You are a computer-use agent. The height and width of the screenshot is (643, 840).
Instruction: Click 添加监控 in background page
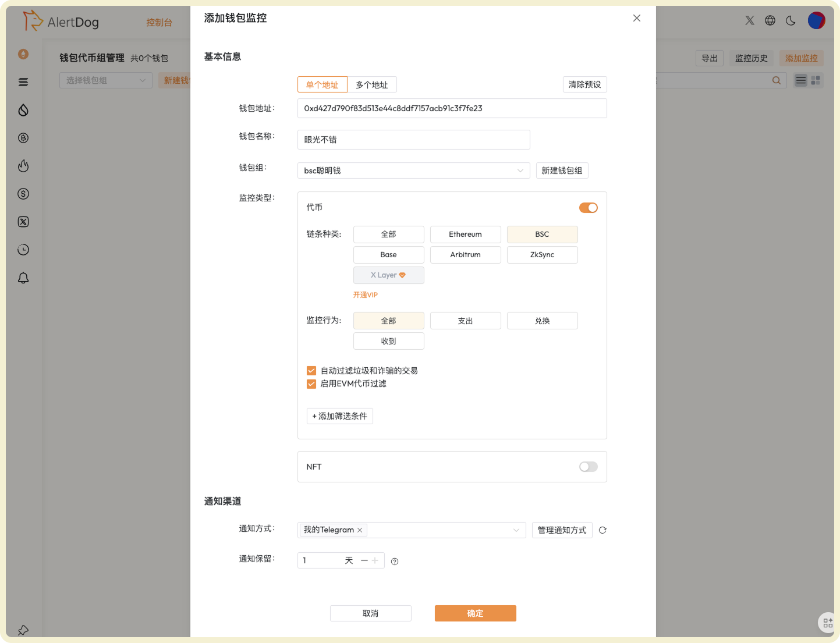click(x=802, y=58)
